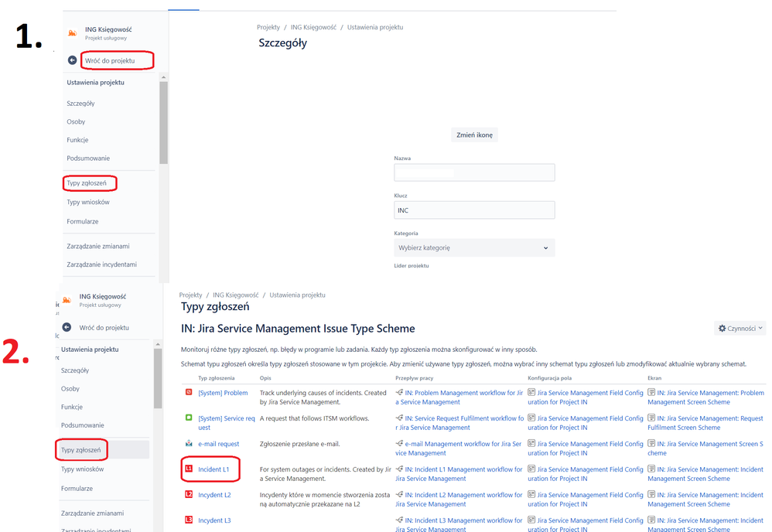Click ING Księgowość project avatar in top sidebar

(73, 33)
